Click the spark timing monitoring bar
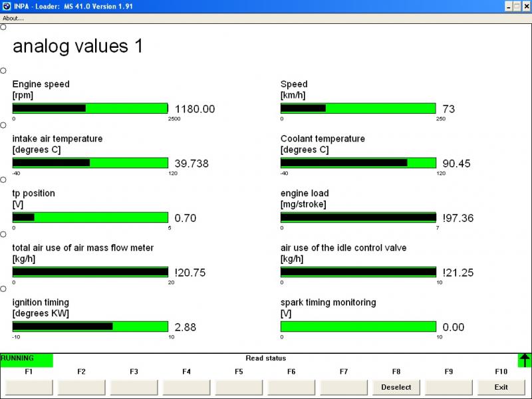Image resolution: width=532 pixels, height=399 pixels. pos(358,327)
